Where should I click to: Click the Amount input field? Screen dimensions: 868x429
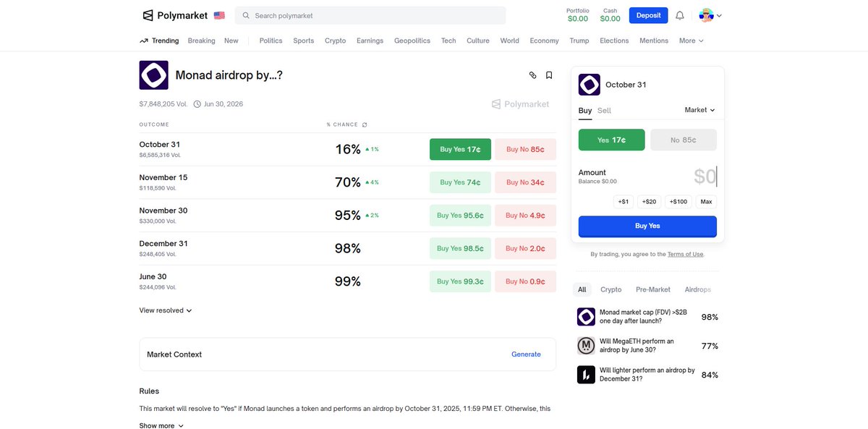click(705, 177)
